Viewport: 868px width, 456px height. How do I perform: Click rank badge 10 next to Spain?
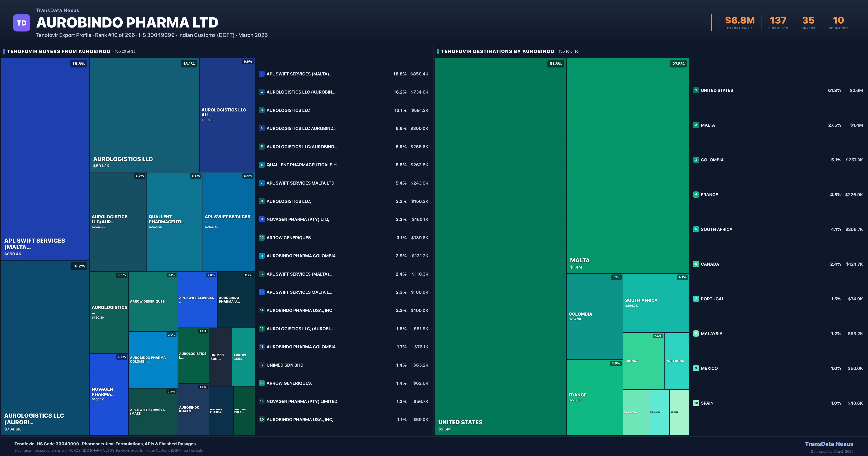click(x=696, y=403)
